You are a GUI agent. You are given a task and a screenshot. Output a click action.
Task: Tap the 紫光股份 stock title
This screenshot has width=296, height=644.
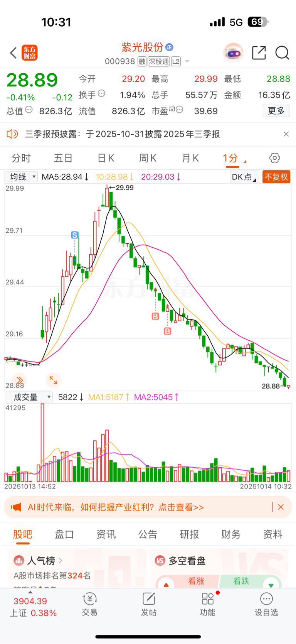pyautogui.click(x=142, y=47)
